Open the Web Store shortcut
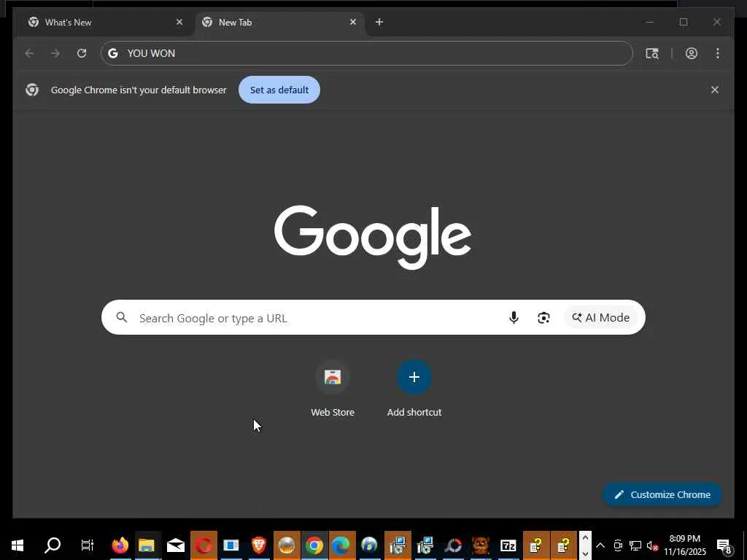This screenshot has height=560, width=747. point(333,389)
